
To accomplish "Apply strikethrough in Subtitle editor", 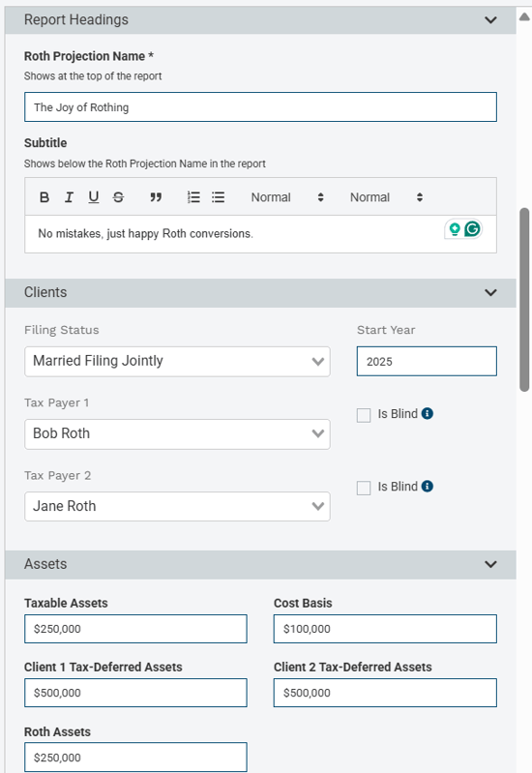I will [118, 197].
